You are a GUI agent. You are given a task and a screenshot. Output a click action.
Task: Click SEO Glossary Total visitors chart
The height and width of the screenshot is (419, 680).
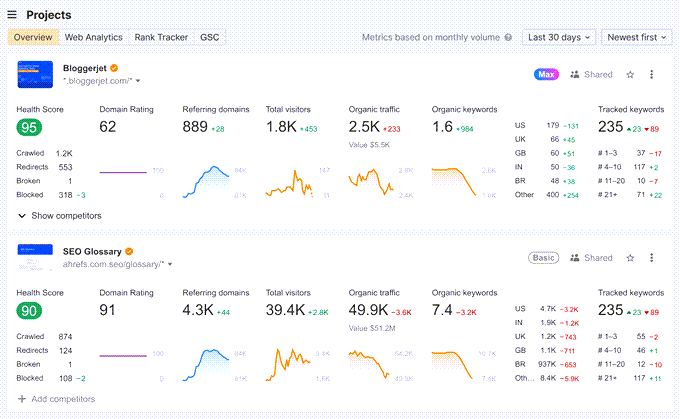click(288, 365)
